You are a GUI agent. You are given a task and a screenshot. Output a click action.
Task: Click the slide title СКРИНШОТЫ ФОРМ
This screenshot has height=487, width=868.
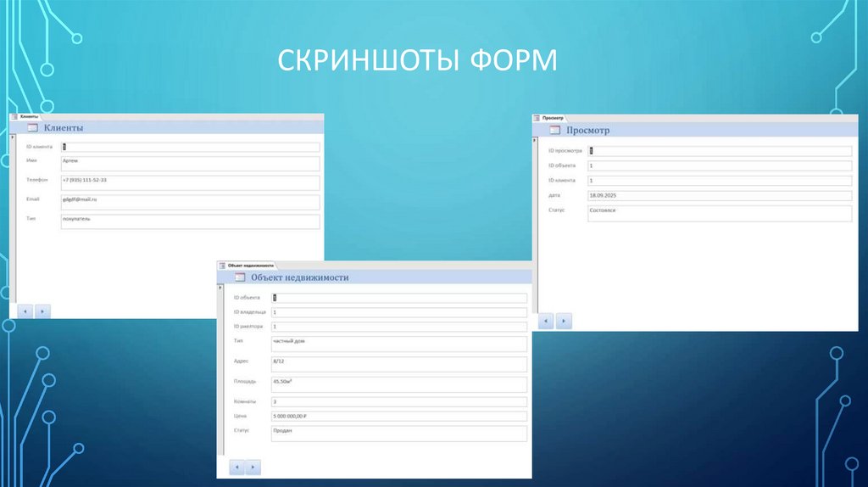point(417,60)
